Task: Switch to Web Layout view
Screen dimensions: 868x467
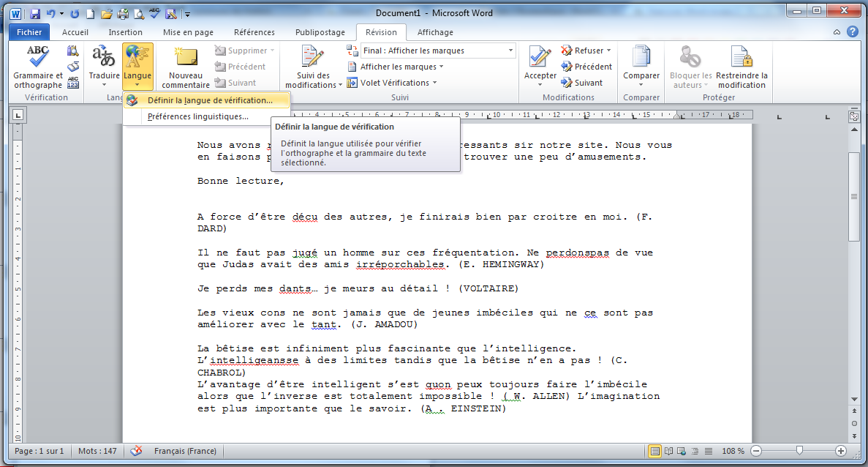Action: 682,451
